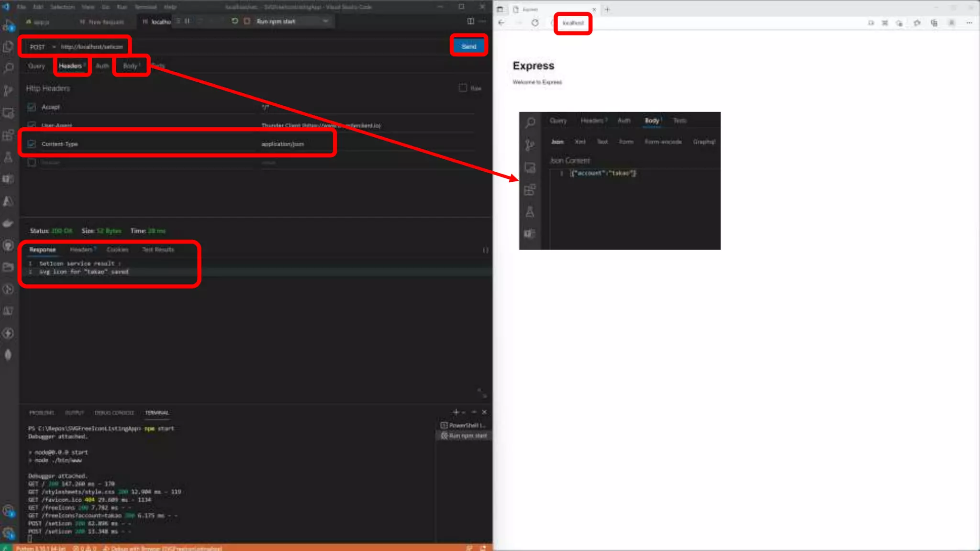Screen dimensions: 980x551
Task: Go back in the browser
Action: click(x=501, y=22)
